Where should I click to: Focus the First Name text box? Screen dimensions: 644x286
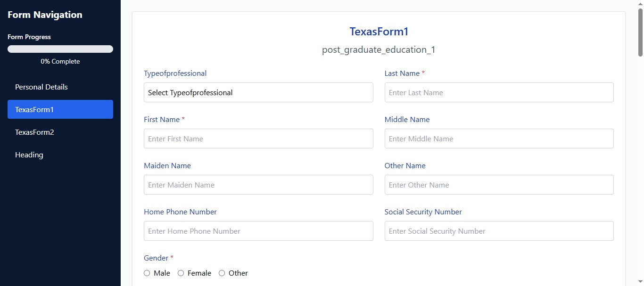point(258,139)
